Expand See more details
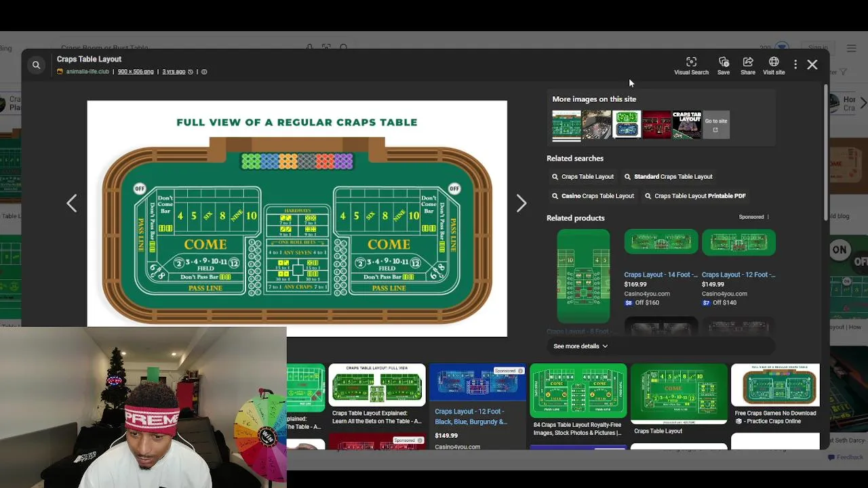 tap(580, 346)
